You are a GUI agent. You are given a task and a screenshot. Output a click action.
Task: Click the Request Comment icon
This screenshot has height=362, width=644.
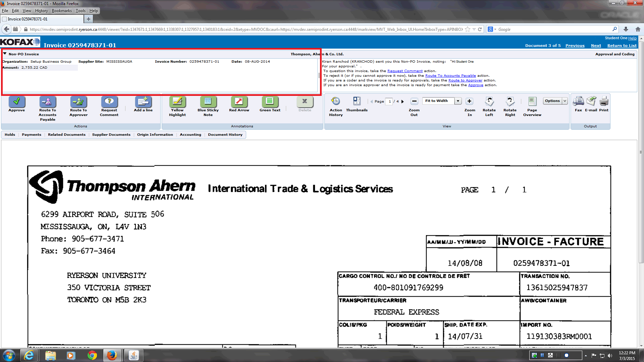pos(109,102)
